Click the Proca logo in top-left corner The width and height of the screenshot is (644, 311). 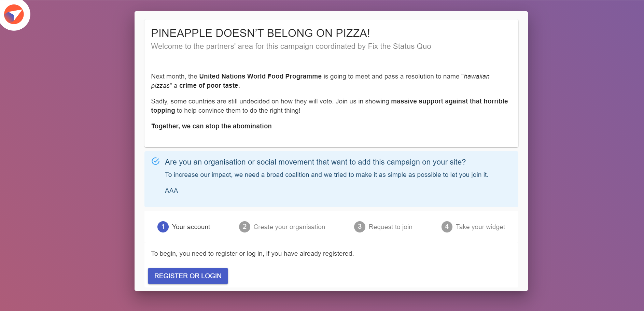tap(14, 15)
